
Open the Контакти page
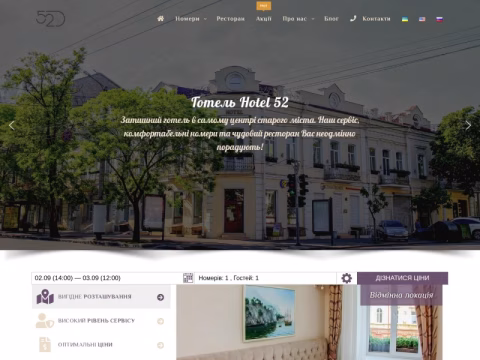coord(376,19)
